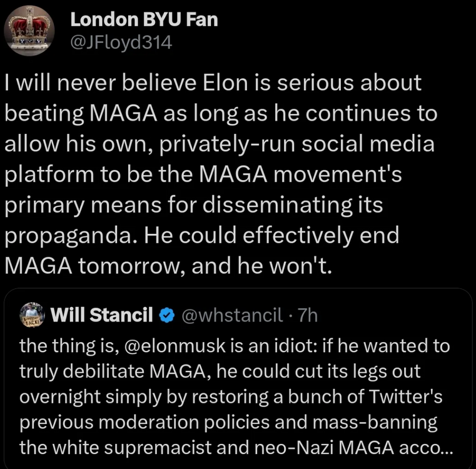Image resolution: width=476 pixels, height=469 pixels.
Task: Open the @whstancil handle in quoted tweet
Action: pos(225,316)
